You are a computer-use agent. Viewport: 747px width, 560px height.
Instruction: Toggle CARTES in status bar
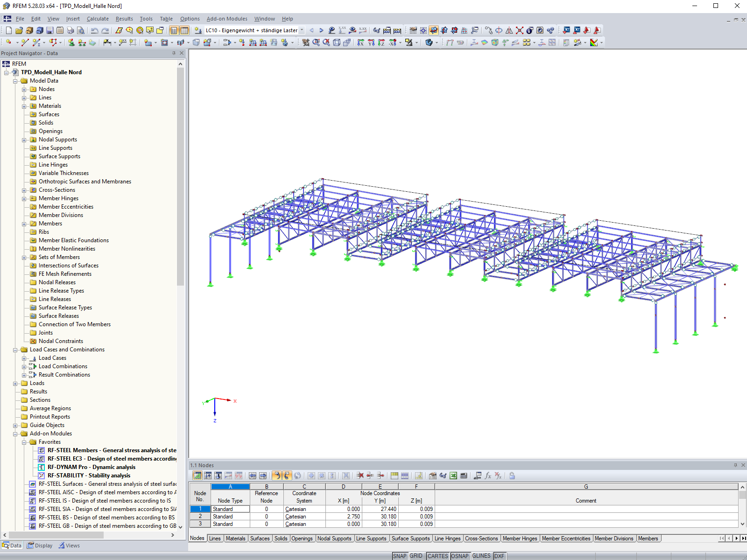coord(437,556)
